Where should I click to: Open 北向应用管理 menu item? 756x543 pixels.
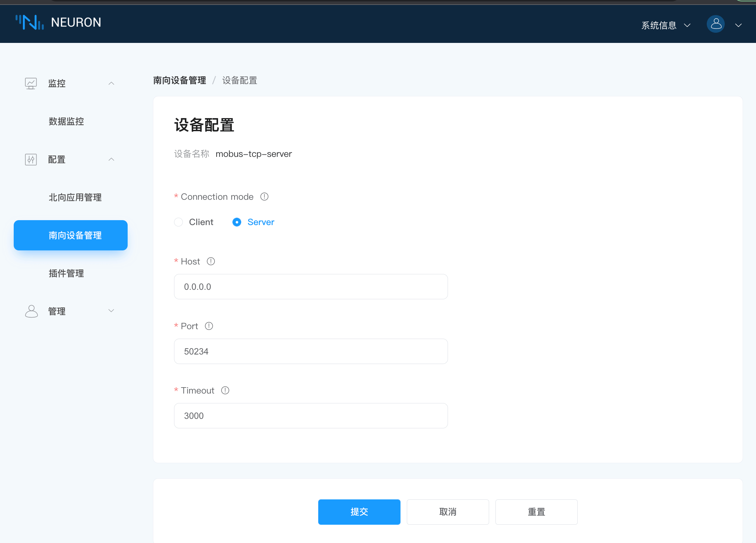[75, 197]
